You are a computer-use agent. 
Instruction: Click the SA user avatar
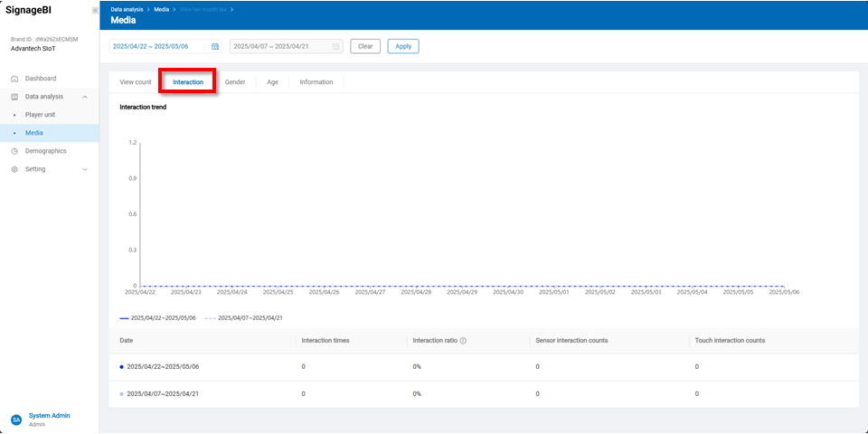(x=15, y=420)
